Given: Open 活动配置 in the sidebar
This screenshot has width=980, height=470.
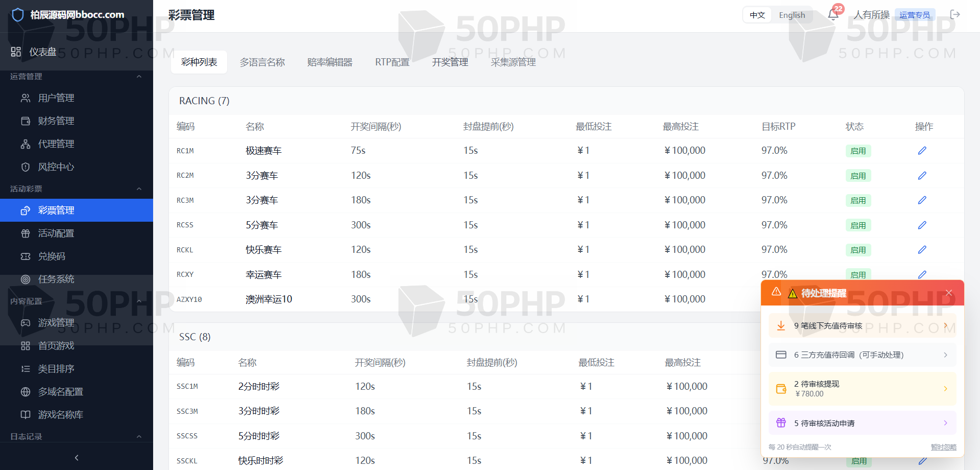Looking at the screenshot, I should (77, 233).
